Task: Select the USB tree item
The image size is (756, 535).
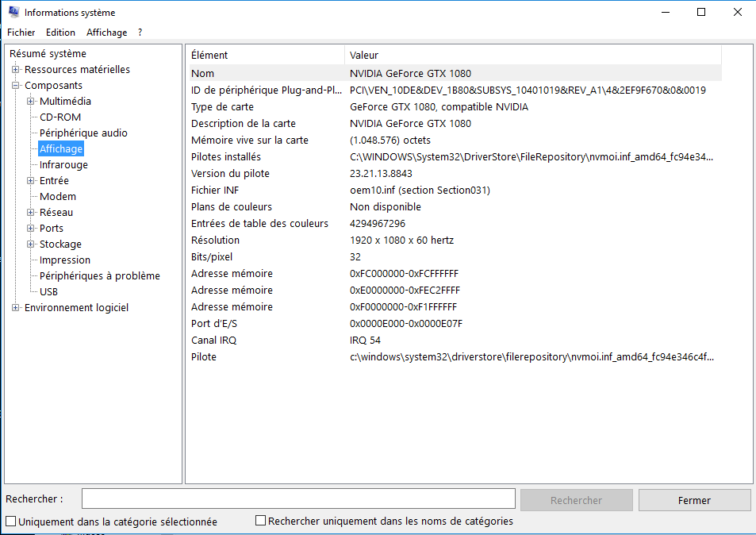Action: pos(48,292)
